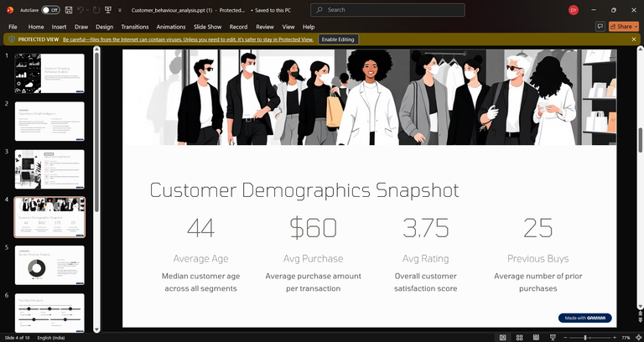The height and width of the screenshot is (342, 644).
Task: Switch to the Design tab
Action: 104,27
